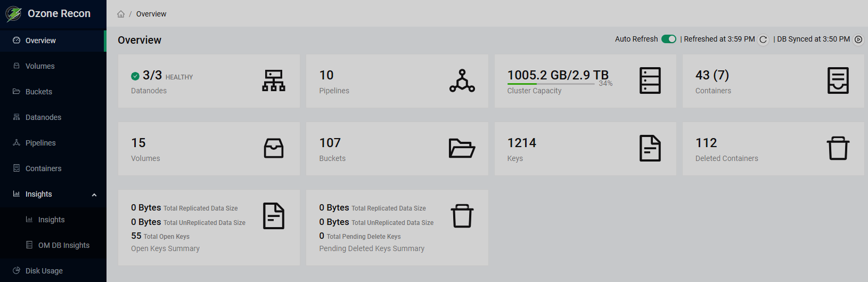
Task: Open the 3/3 Healthy Datanodes card
Action: [x=209, y=81]
